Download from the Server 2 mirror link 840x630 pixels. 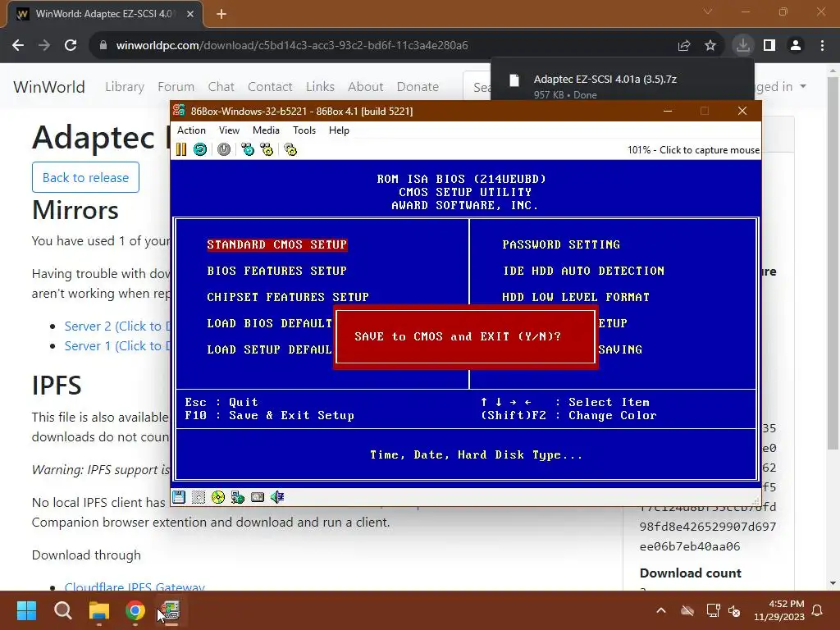coord(116,326)
